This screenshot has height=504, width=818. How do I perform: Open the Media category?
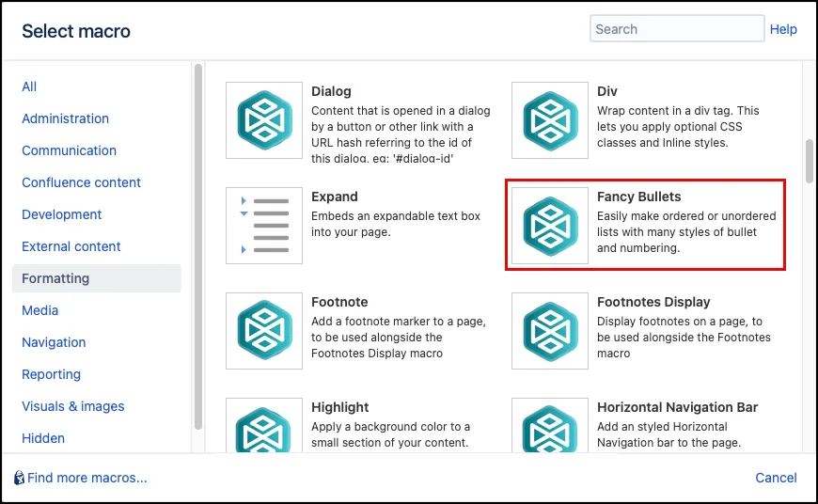[40, 310]
